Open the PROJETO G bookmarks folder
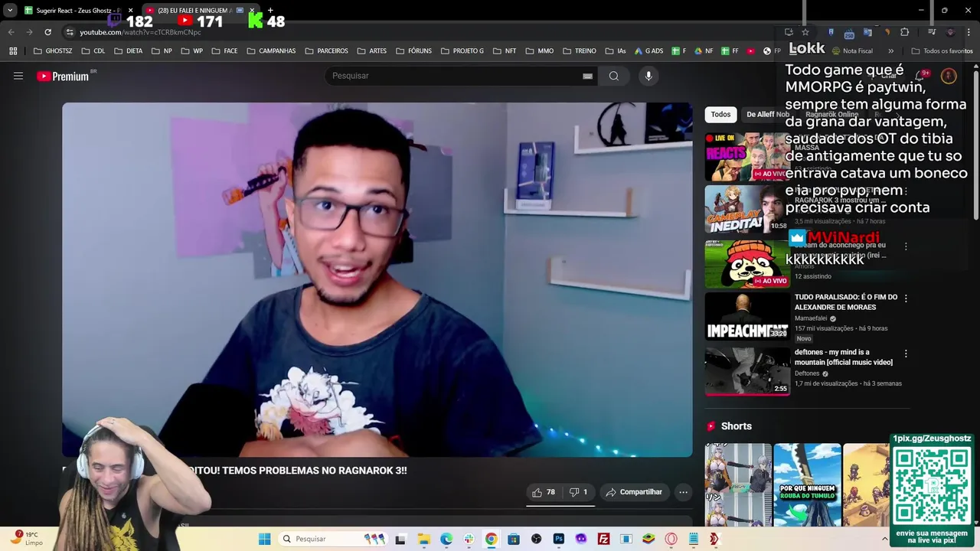The width and height of the screenshot is (980, 551). click(462, 51)
